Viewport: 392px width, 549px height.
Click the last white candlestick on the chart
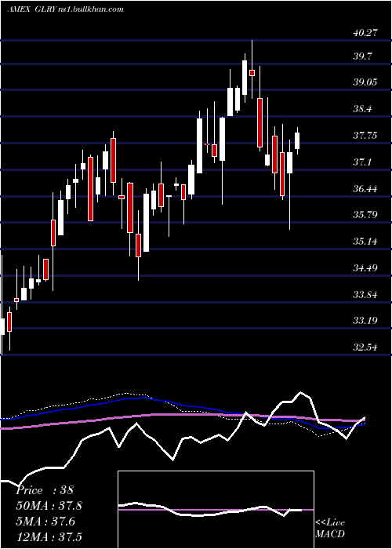[x=297, y=140]
